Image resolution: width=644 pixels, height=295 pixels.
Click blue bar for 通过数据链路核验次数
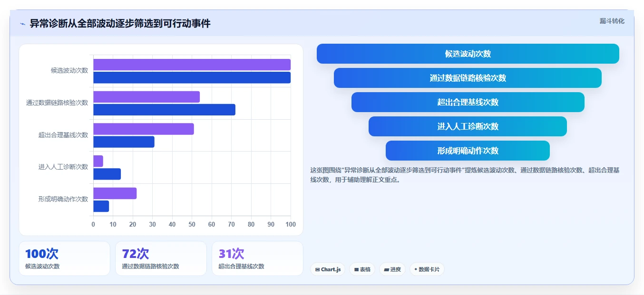(164, 110)
